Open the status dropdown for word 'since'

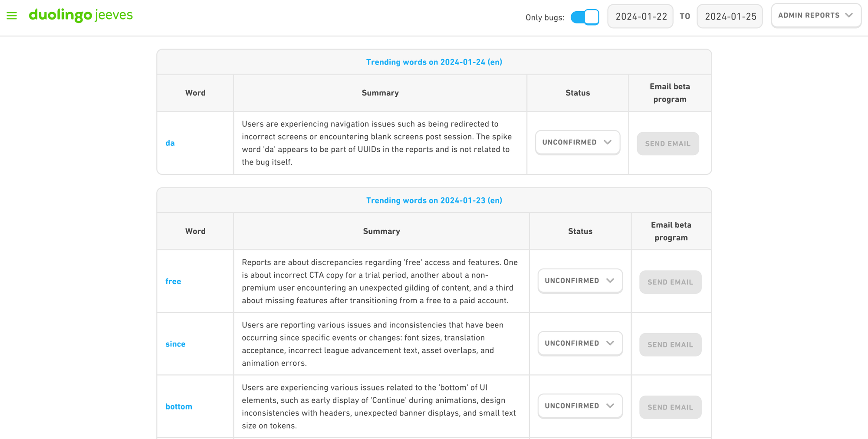pyautogui.click(x=580, y=343)
